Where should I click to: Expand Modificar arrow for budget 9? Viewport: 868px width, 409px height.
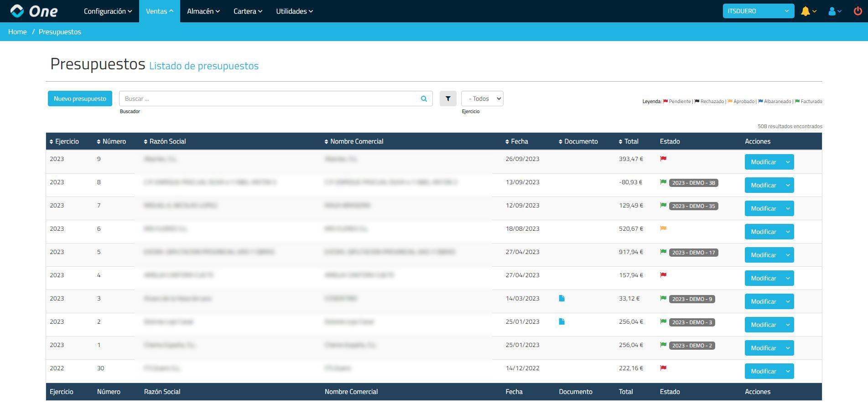pos(788,162)
